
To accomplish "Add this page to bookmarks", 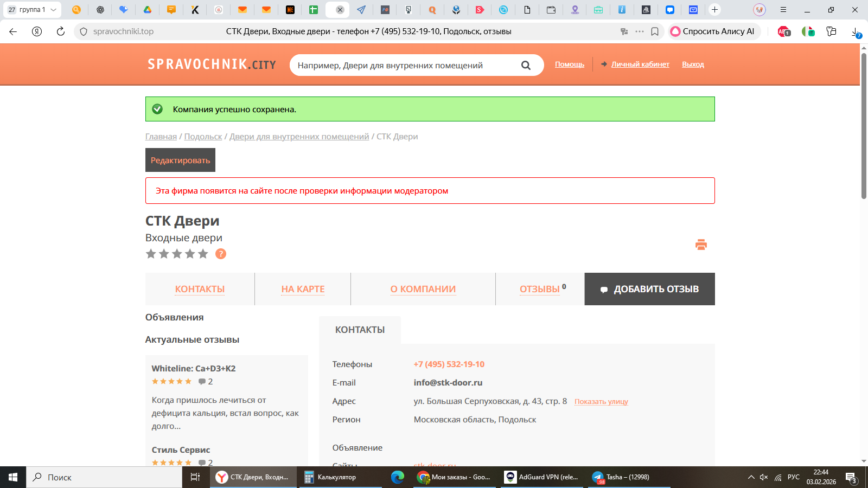I will click(655, 31).
